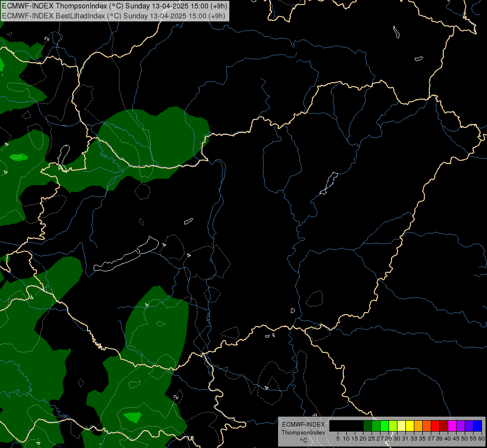This screenshot has width=487, height=448.
Task: Click the legend tick value '50'
Action: pos(465,439)
